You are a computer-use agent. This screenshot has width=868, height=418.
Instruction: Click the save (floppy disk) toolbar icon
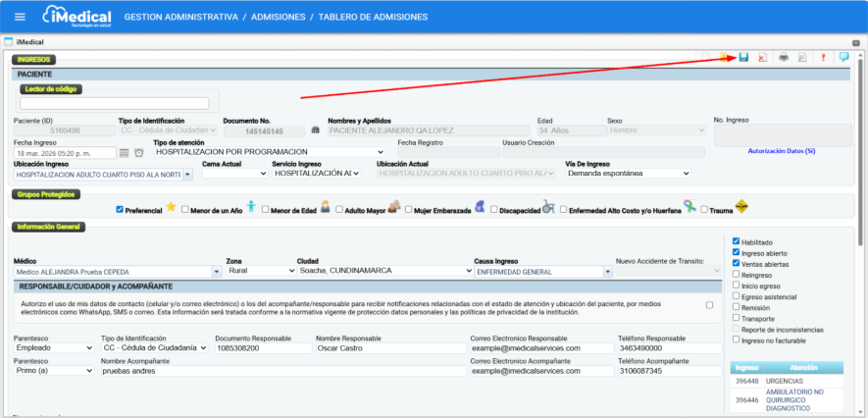tap(743, 58)
